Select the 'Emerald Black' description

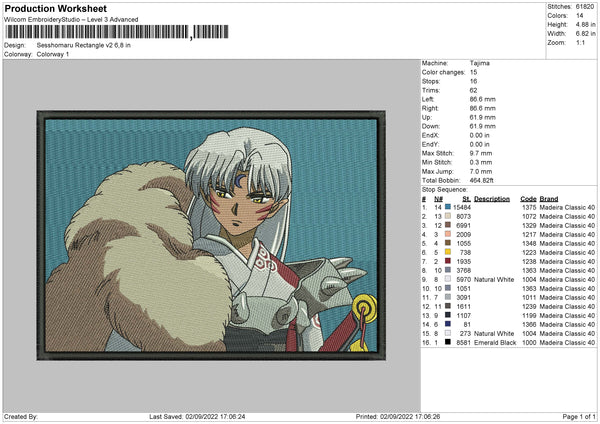pos(495,342)
